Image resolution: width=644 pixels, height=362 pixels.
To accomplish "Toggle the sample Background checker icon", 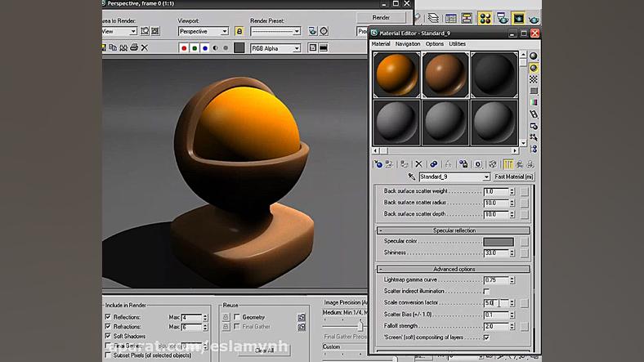I will coord(534,80).
